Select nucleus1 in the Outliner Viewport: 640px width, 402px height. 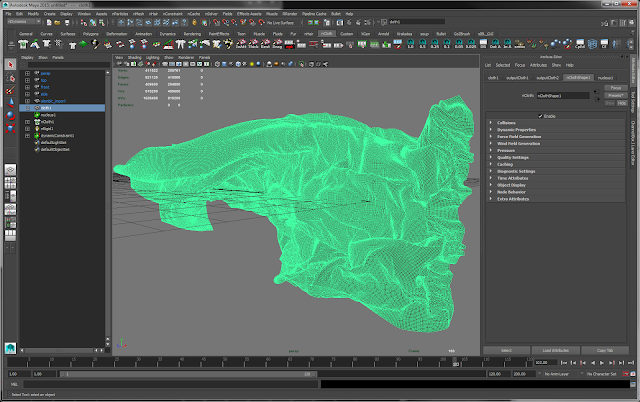click(x=48, y=115)
